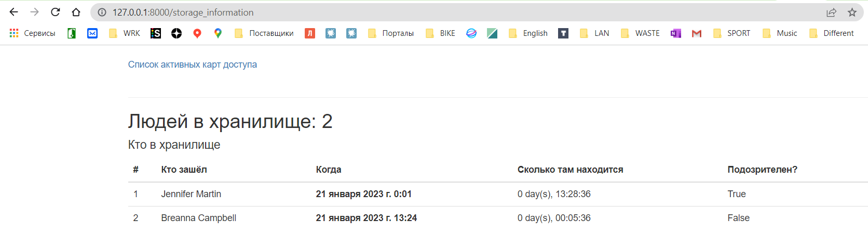Open the Gmail bookmark

coord(697,33)
